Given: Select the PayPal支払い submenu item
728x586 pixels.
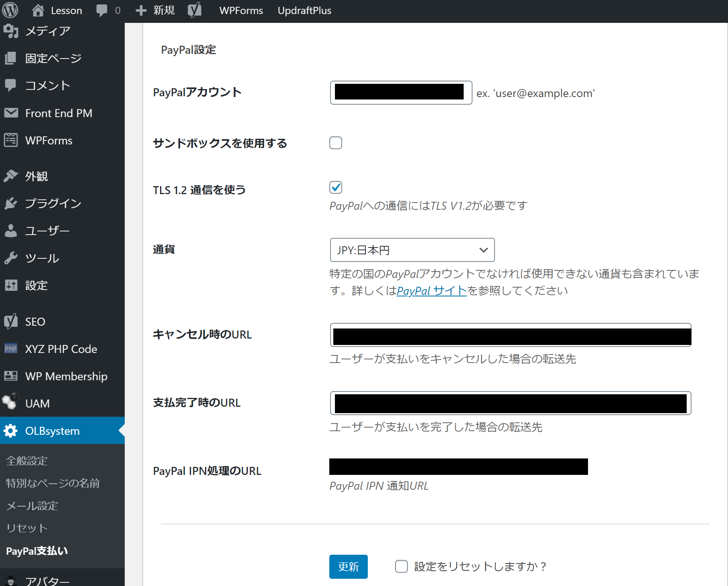Looking at the screenshot, I should 37,551.
